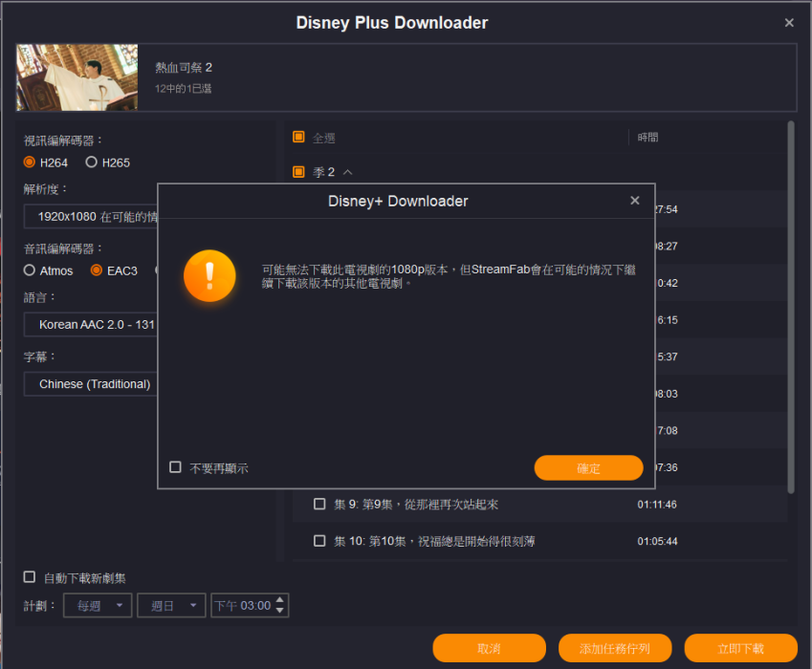
Task: Enable 自動下載新劇集 checkbox
Action: (x=30, y=577)
